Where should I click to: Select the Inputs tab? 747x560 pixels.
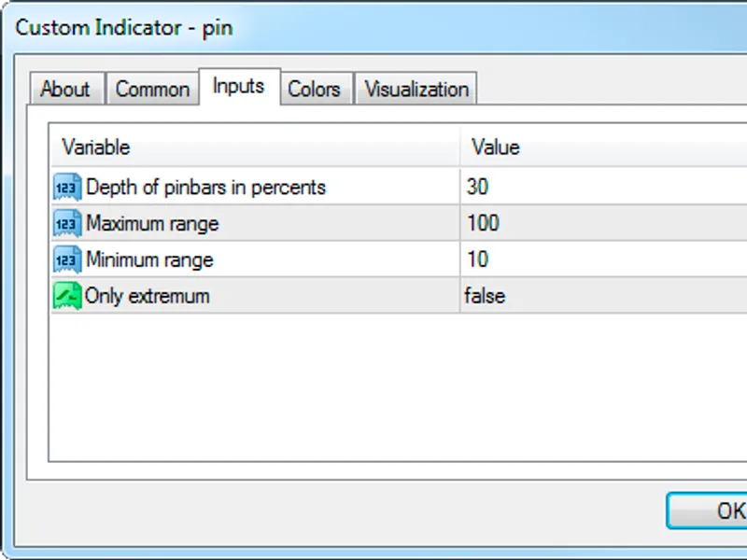click(239, 86)
